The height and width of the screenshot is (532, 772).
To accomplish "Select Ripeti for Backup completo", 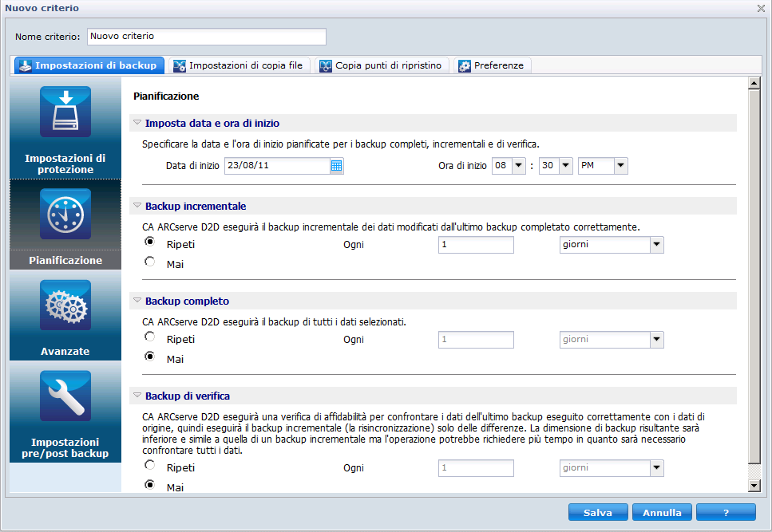I will (149, 337).
